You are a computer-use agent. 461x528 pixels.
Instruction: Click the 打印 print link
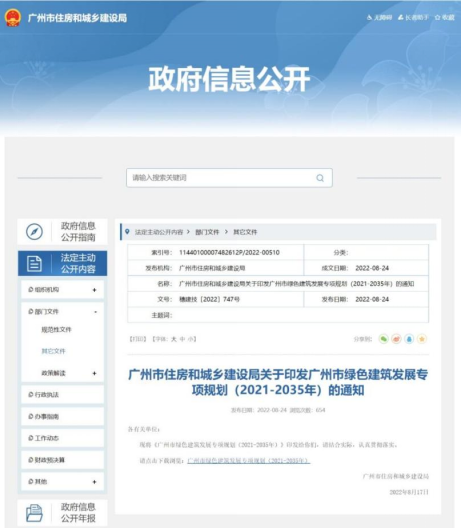tap(138, 339)
